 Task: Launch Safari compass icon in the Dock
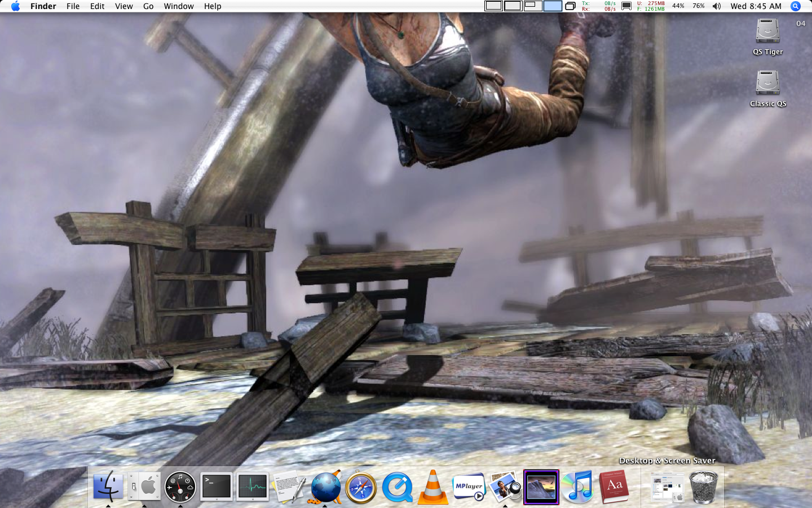(361, 488)
